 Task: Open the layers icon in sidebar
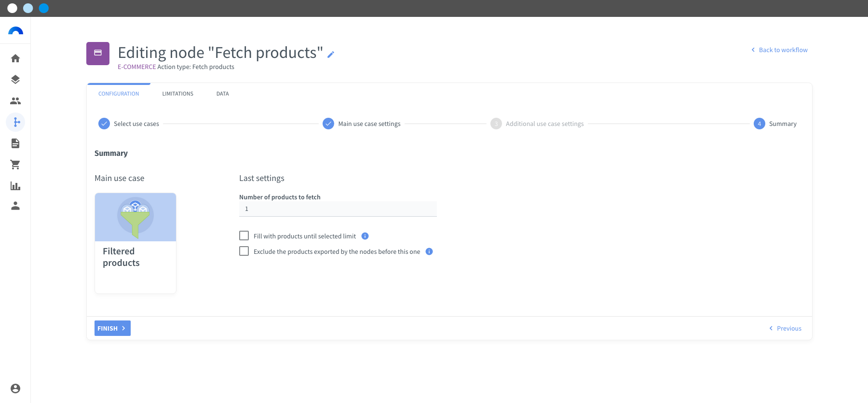(x=15, y=80)
